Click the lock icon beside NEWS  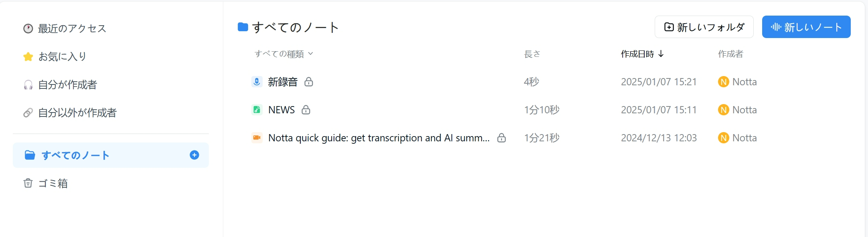tap(306, 110)
